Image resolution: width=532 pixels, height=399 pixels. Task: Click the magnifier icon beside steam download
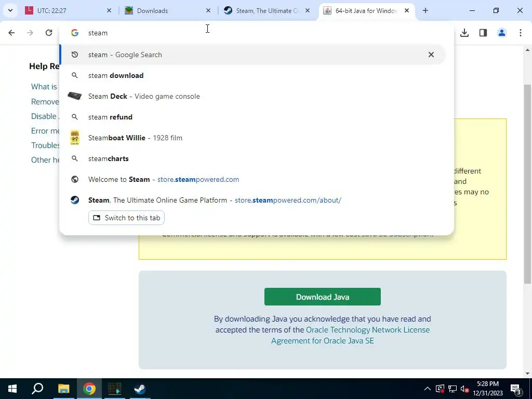click(x=75, y=75)
